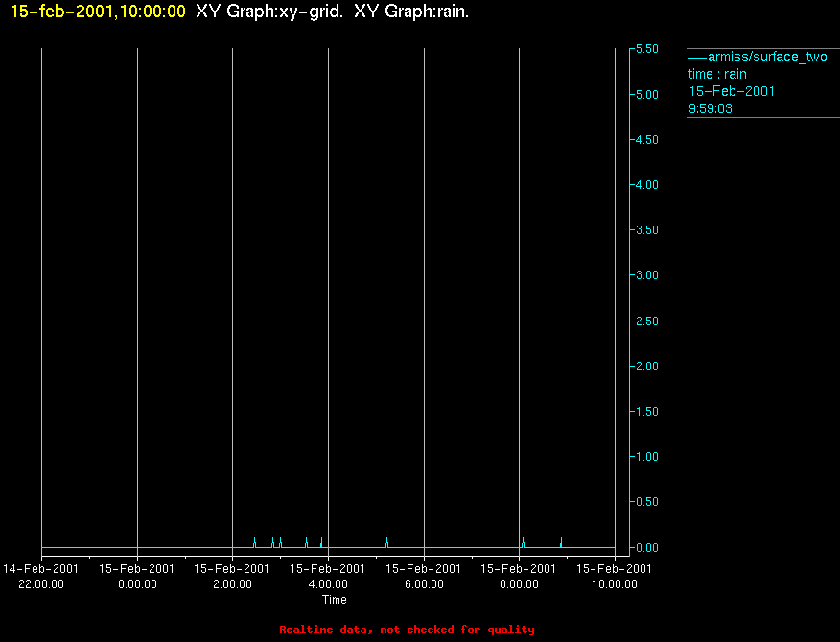This screenshot has height=642, width=840.
Task: Click the y-axis label 2.50
Action: [x=646, y=321]
